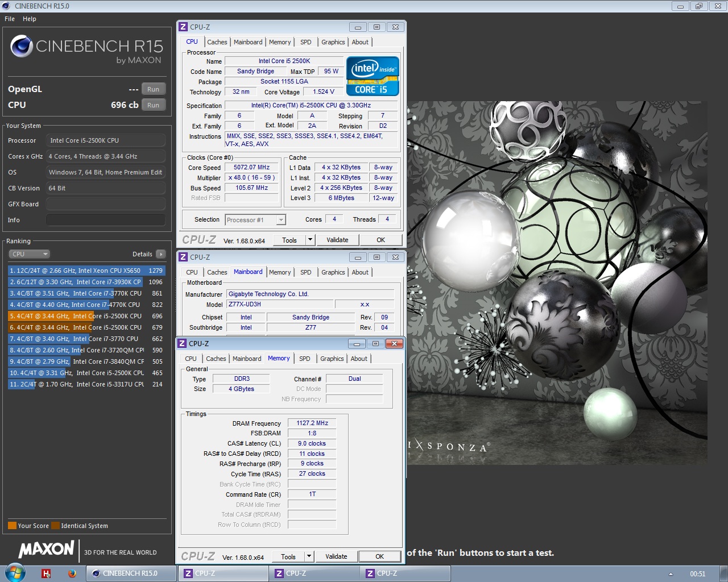
Task: Select ranking row 2 Core i7-3930K
Action: (86, 282)
